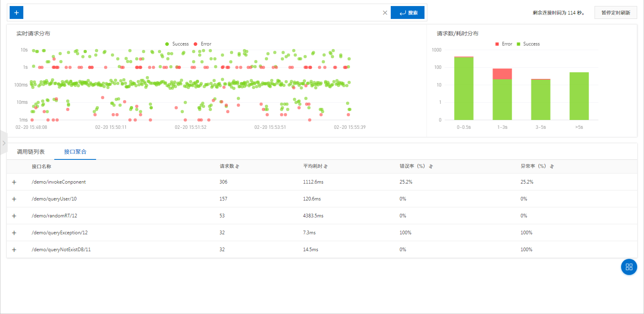Expand the /demo/randomRT/12 row
The image size is (644, 314).
14,216
